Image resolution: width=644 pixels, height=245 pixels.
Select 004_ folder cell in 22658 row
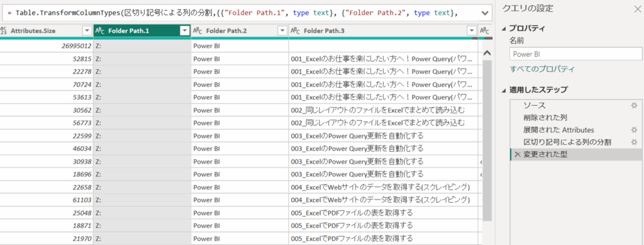coord(383,186)
